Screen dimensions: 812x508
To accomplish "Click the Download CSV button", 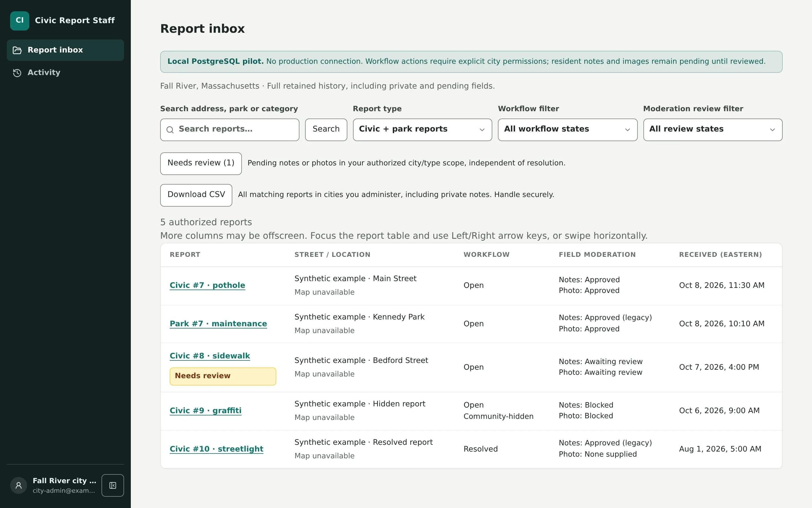I will click(x=196, y=195).
